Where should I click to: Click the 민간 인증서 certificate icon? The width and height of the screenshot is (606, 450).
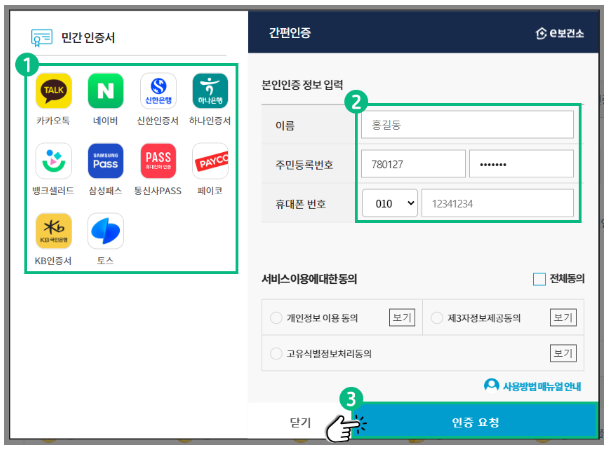(x=41, y=38)
